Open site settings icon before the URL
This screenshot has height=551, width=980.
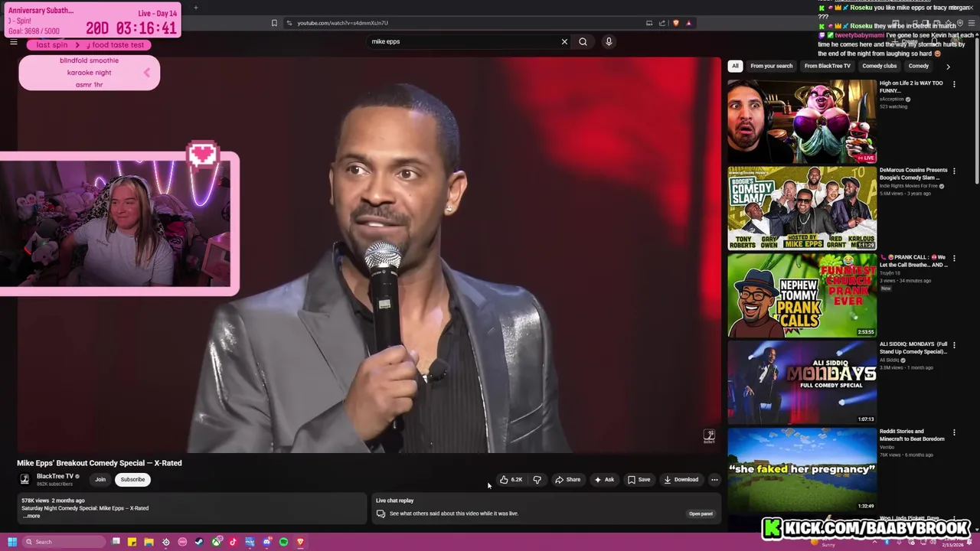(289, 23)
